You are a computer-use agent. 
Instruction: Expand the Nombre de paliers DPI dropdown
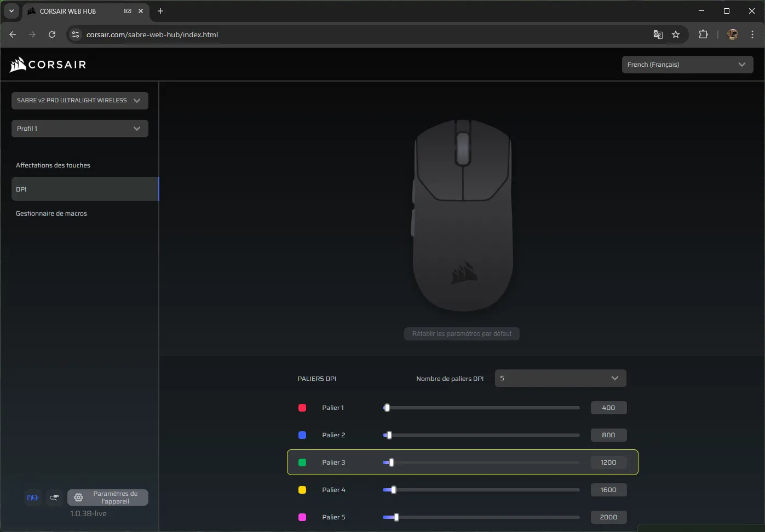(560, 378)
